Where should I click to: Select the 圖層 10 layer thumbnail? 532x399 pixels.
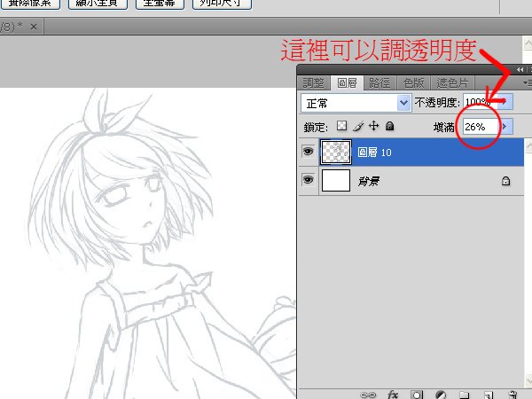[336, 152]
